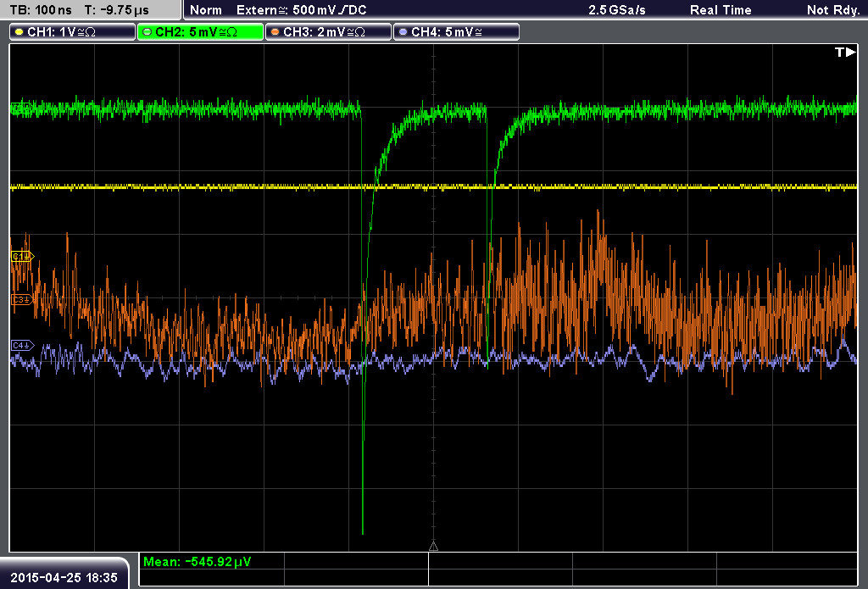Click the T: -9.75 µs trigger offset

(x=117, y=10)
